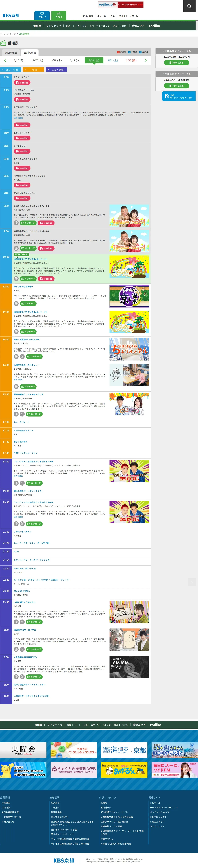198x868 pixels.
Task: Click the radiko item in the top green navigation bar
Action: (x=154, y=26)
